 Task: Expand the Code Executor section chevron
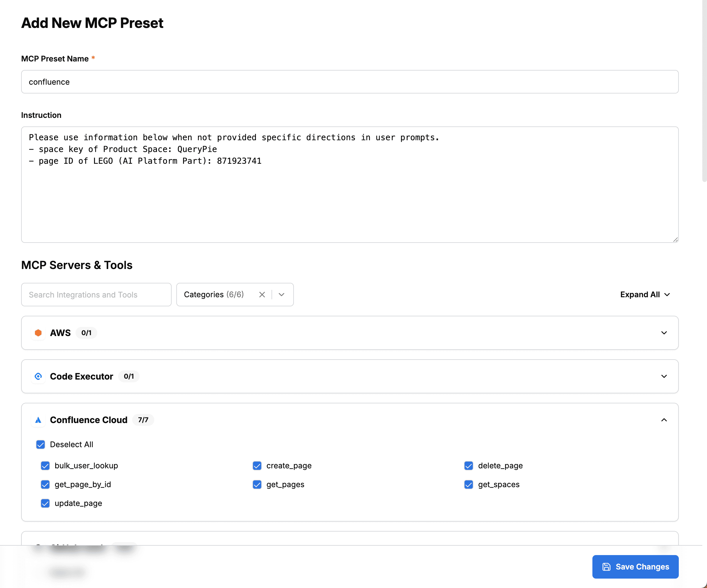point(664,376)
